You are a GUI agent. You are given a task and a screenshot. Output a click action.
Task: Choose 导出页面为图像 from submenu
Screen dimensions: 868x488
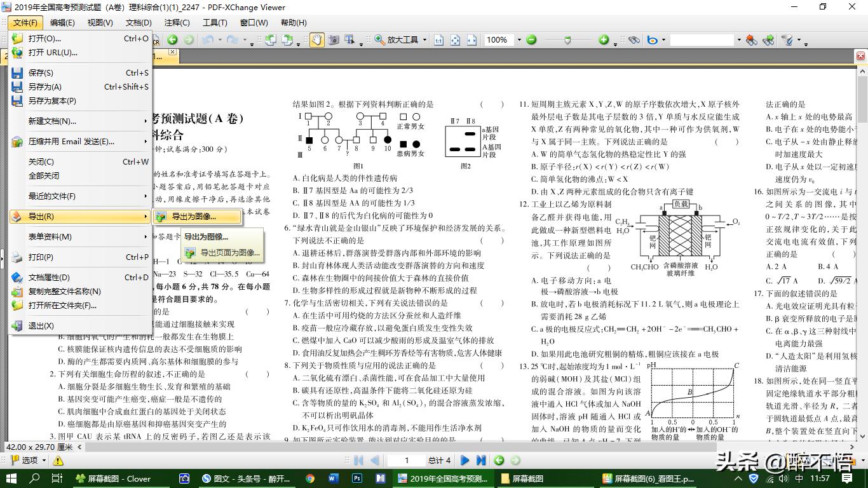pyautogui.click(x=229, y=252)
